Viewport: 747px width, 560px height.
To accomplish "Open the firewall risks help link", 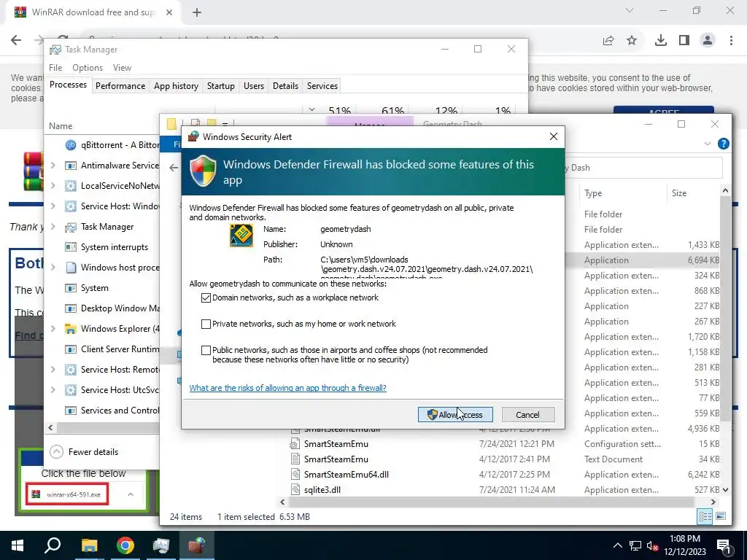I will (x=287, y=388).
